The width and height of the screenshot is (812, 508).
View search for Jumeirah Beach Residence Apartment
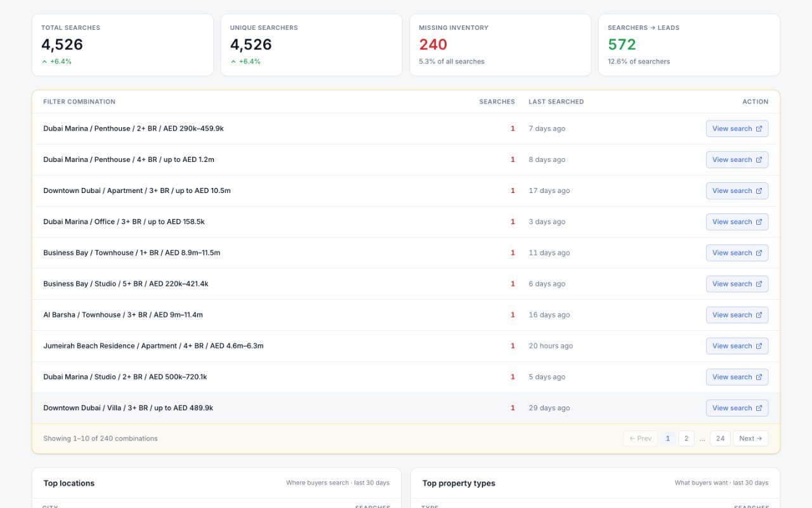pyautogui.click(x=737, y=346)
